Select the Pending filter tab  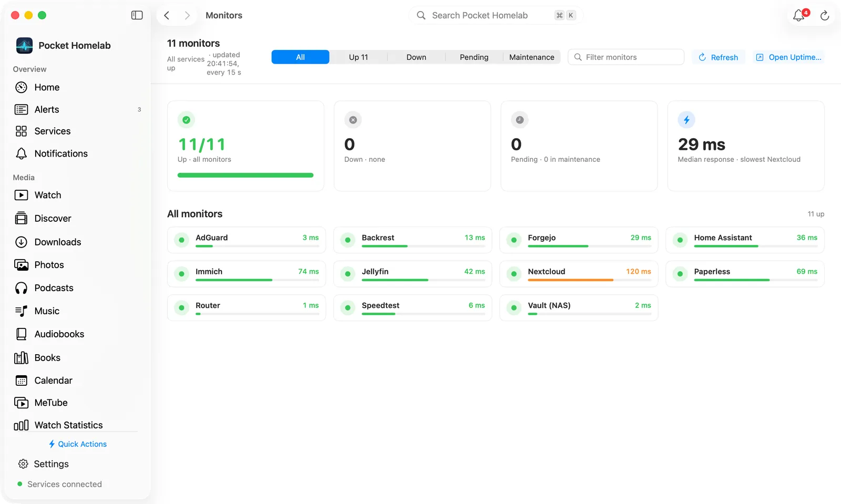click(474, 57)
